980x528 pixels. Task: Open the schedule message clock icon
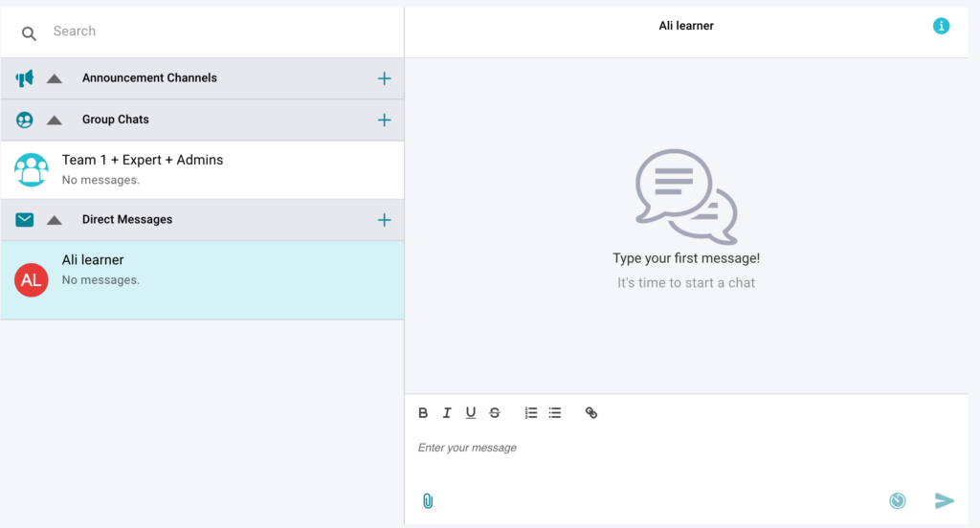coord(897,500)
